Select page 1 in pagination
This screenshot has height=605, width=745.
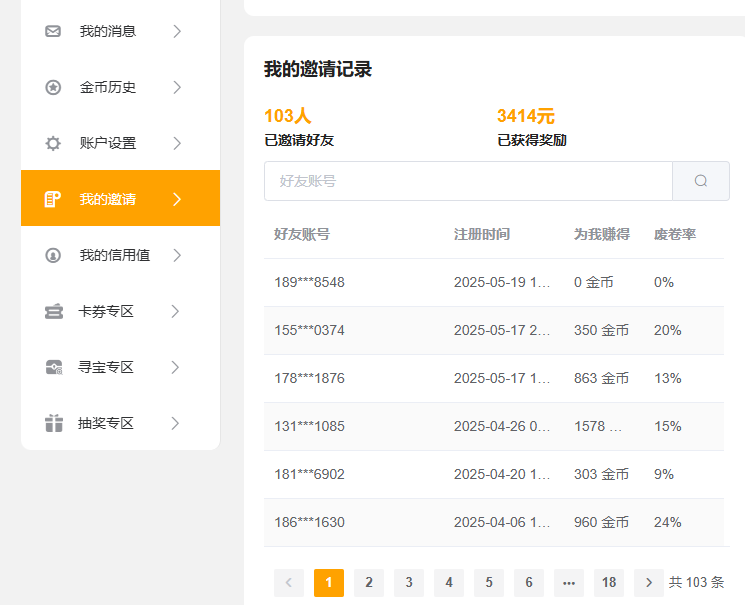click(x=329, y=582)
